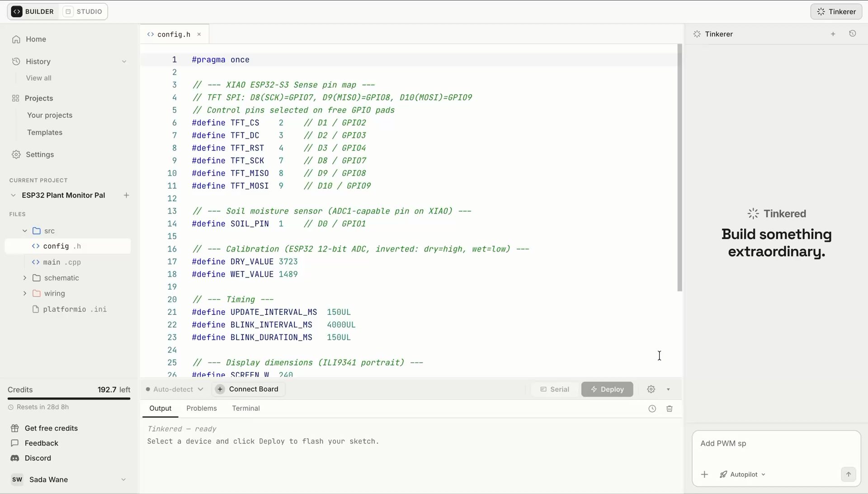Open Auto-detect board dropdown

click(x=175, y=389)
